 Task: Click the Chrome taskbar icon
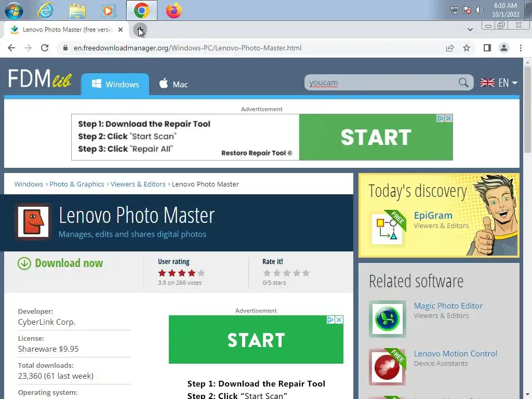(141, 10)
